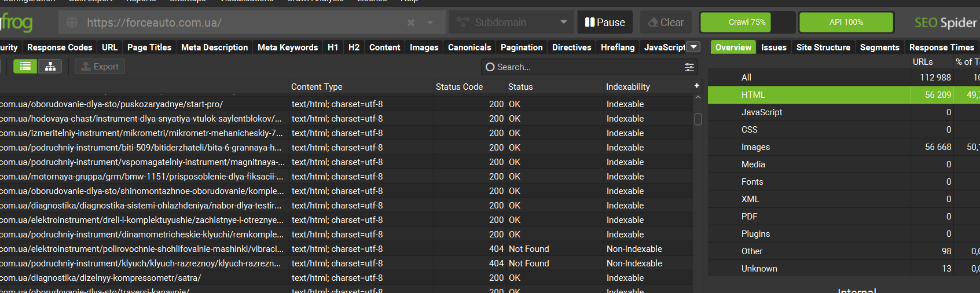Screen dimensions: 980x293
Task: Expand the Subdomain mode dropdown
Action: coord(563,23)
